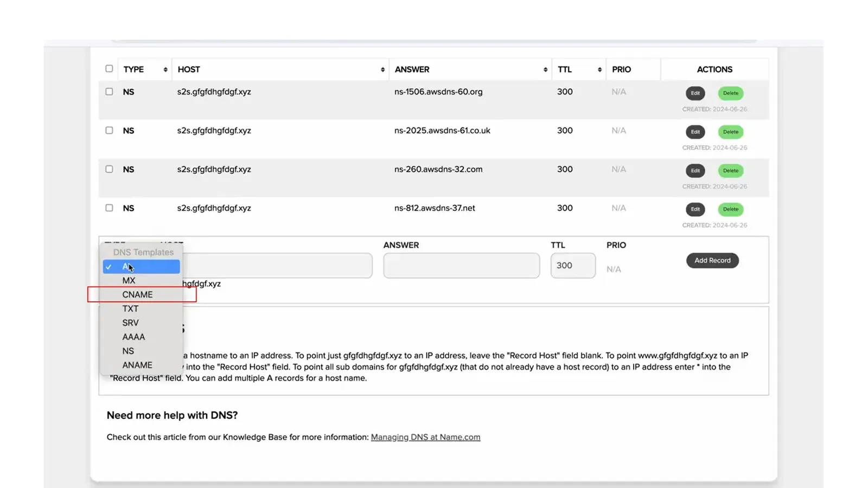The height and width of the screenshot is (488, 868).
Task: Click the HOST column header label
Action: tap(189, 69)
